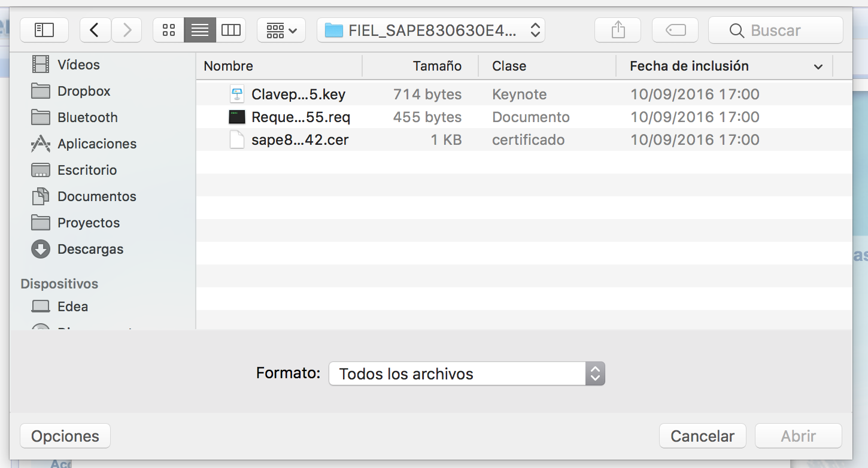This screenshot has width=868, height=468.
Task: Click the Documento class cell
Action: 530,117
